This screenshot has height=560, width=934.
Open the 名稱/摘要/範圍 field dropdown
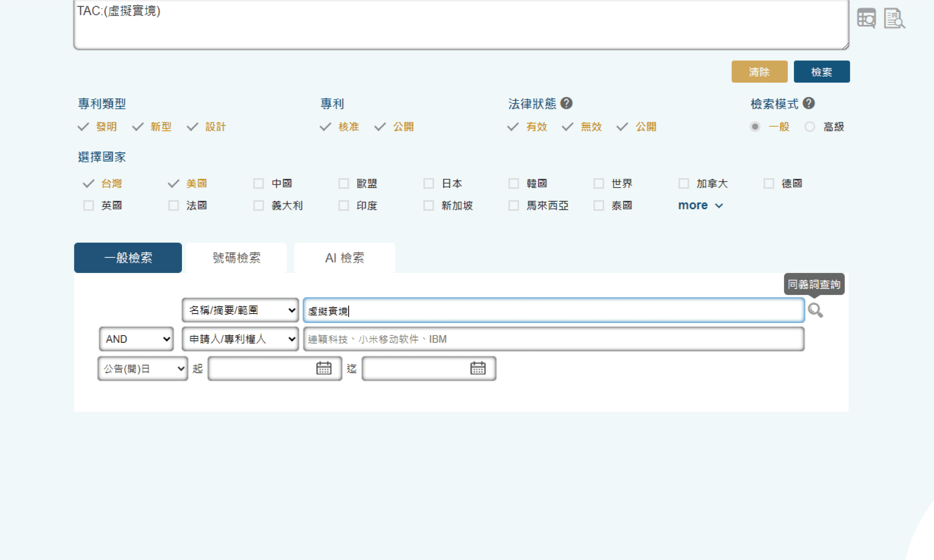click(x=240, y=310)
